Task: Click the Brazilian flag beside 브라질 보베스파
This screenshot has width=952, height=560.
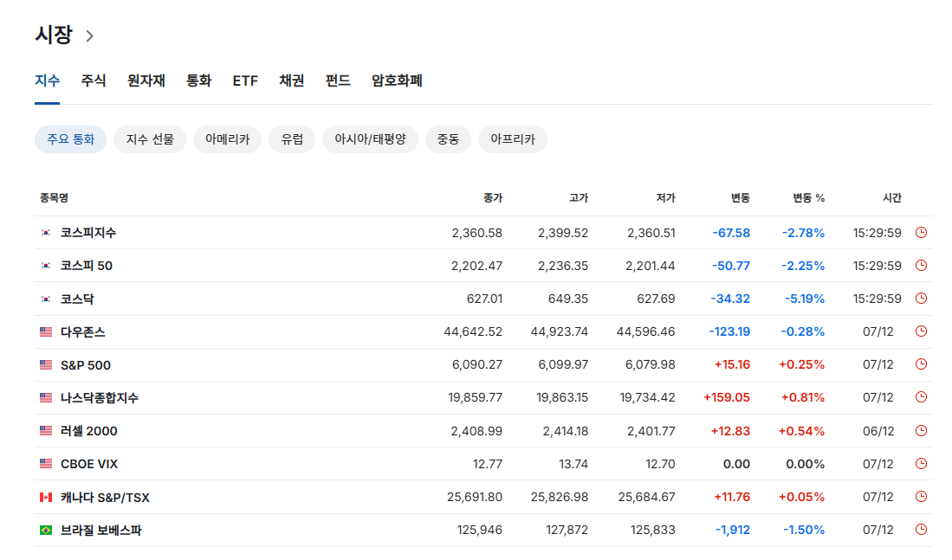Action: pos(46,530)
